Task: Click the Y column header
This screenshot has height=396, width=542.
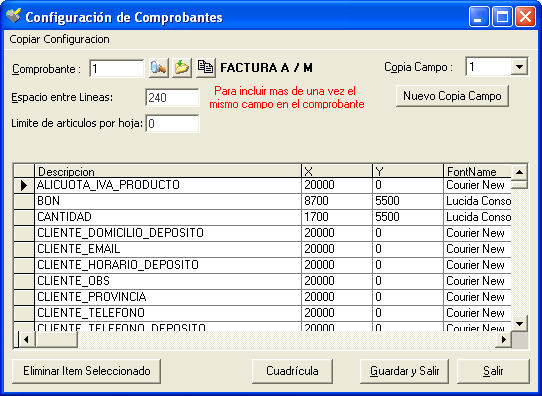Action: [x=408, y=171]
